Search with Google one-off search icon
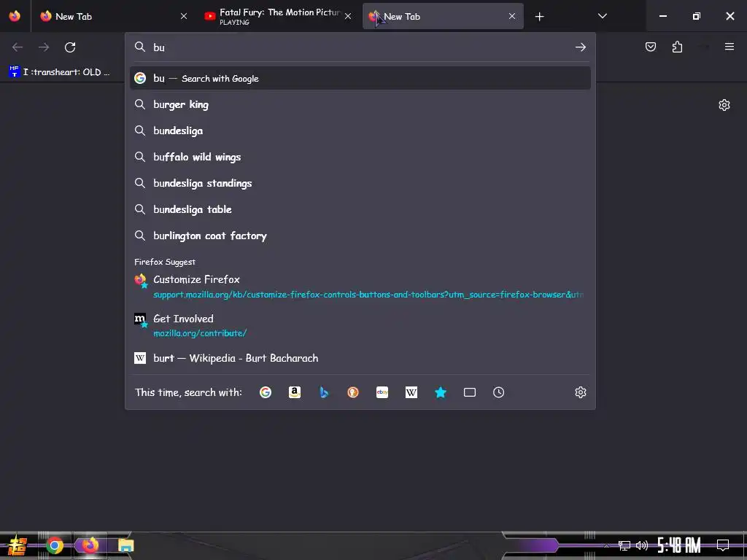 pyautogui.click(x=266, y=392)
